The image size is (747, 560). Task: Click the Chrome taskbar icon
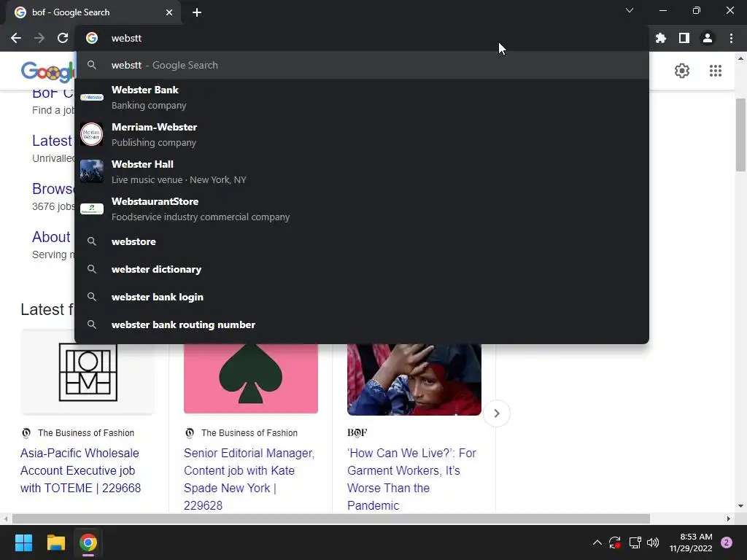[88, 542]
